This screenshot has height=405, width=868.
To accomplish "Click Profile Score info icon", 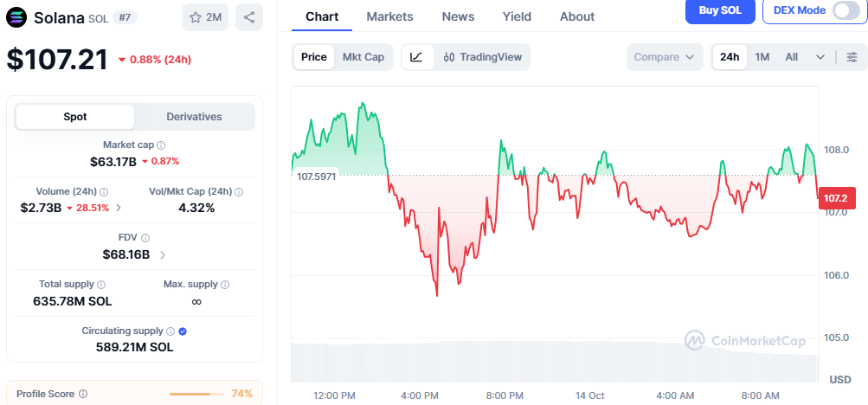I will click(83, 394).
